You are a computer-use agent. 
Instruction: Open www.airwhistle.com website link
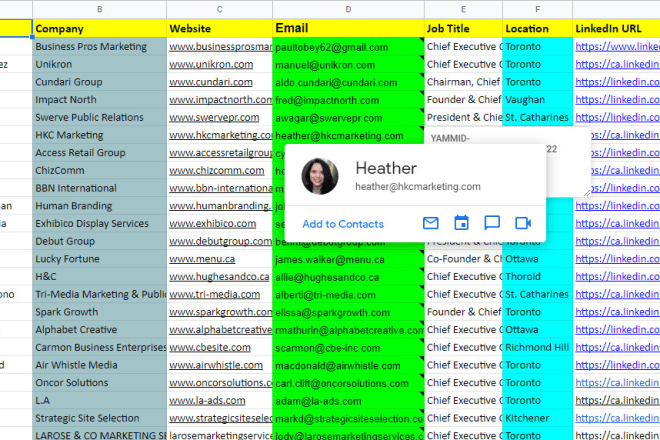coord(216,365)
